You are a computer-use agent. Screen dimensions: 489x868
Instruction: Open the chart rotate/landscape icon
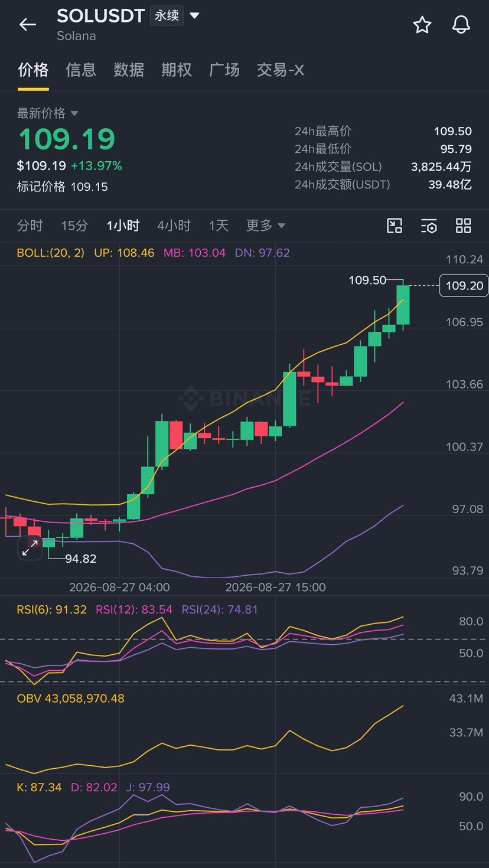(x=395, y=226)
